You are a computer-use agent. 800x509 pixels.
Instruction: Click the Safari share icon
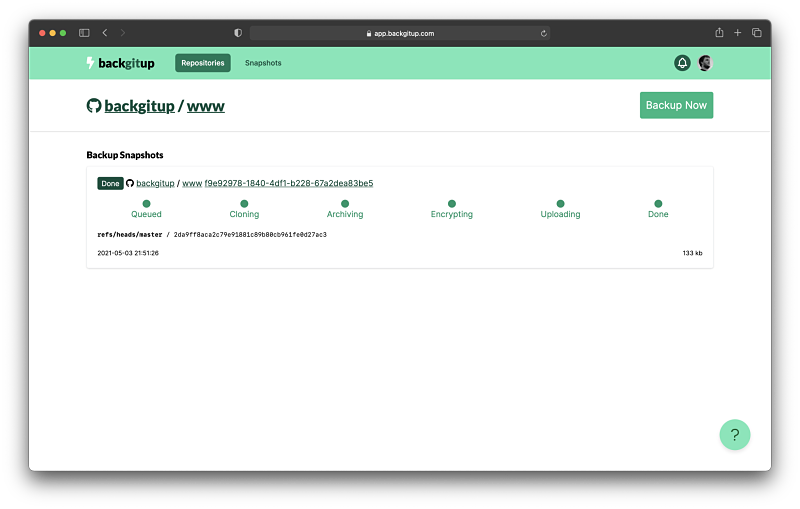point(718,33)
